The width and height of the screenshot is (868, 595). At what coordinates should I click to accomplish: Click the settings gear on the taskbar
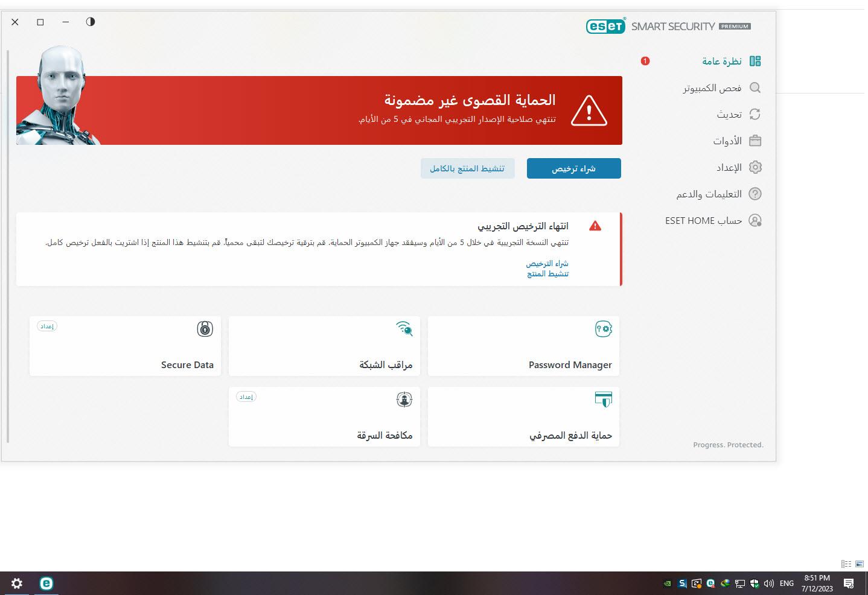click(x=17, y=583)
